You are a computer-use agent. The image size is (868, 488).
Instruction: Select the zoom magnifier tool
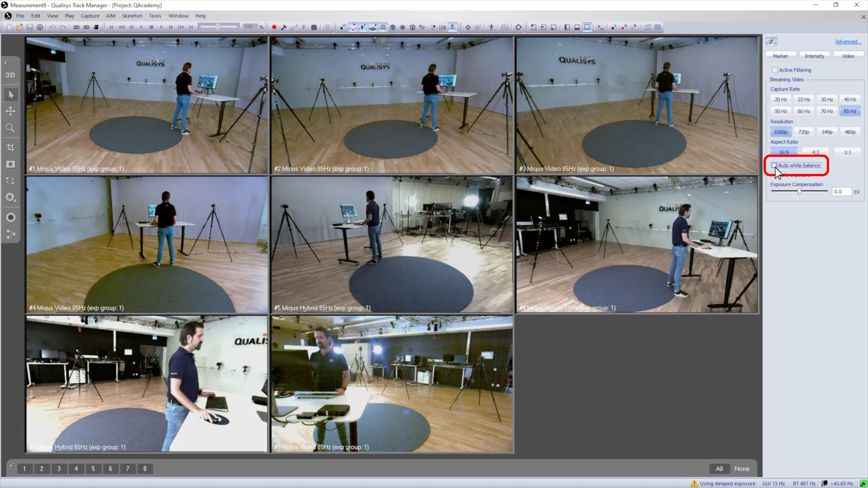pyautogui.click(x=10, y=128)
